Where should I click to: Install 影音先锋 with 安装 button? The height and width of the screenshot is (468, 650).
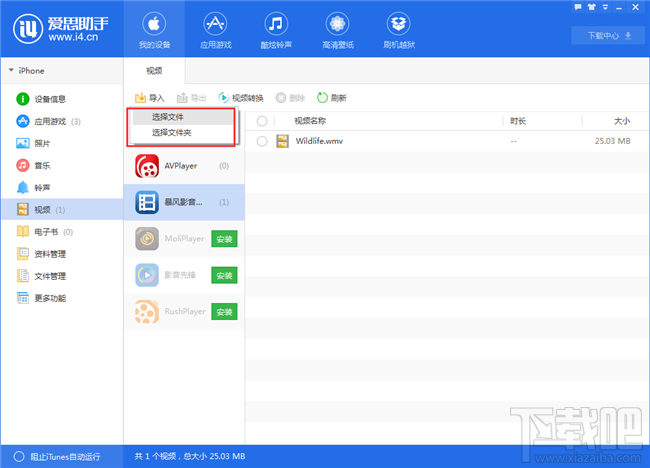[224, 275]
